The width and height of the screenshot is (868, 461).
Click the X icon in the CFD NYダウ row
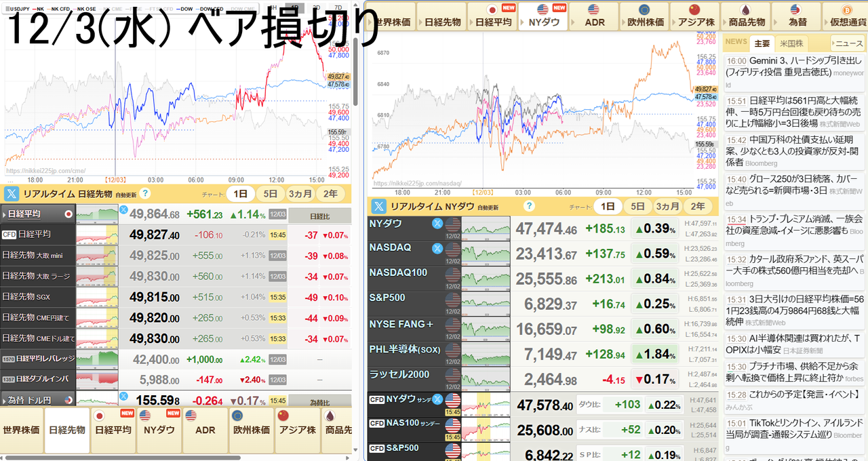[437, 399]
